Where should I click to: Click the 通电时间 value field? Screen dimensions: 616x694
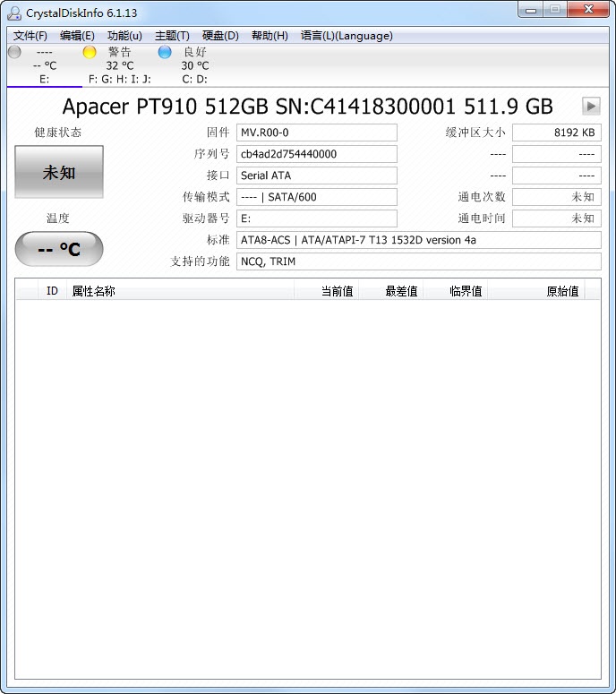click(x=557, y=218)
